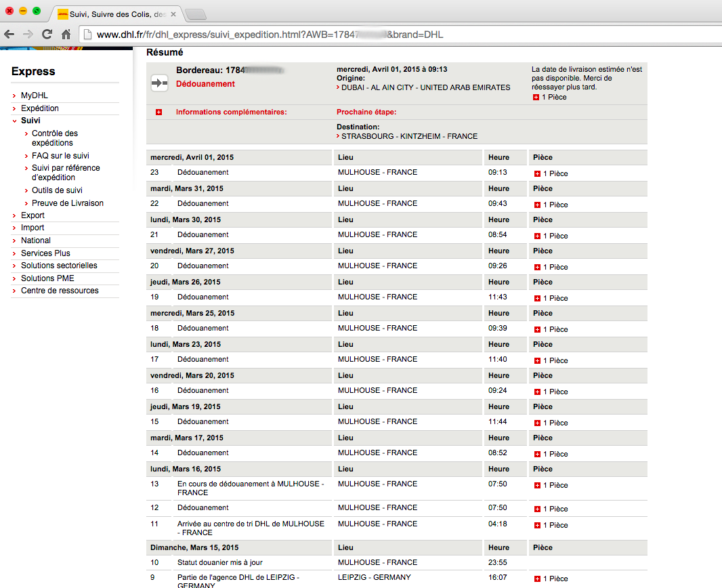The image size is (722, 588).
Task: Open Contrôle des expéditions link
Action: pos(55,138)
